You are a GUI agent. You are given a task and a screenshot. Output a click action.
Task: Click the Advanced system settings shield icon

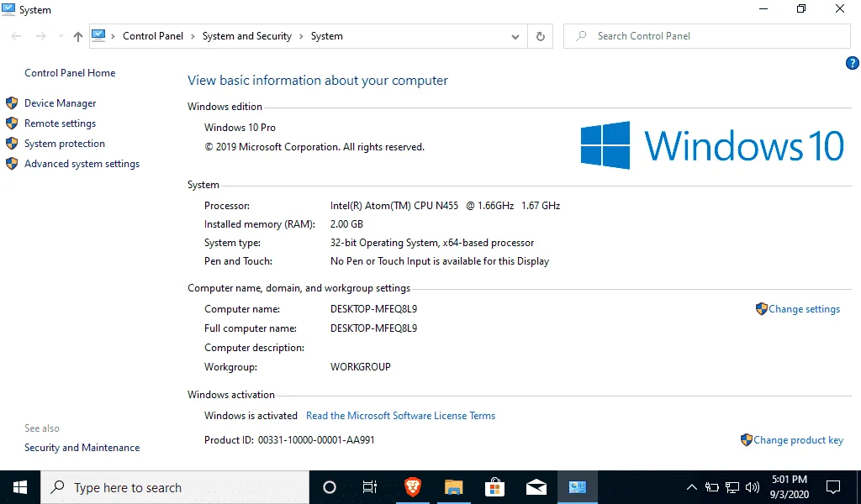pos(12,164)
